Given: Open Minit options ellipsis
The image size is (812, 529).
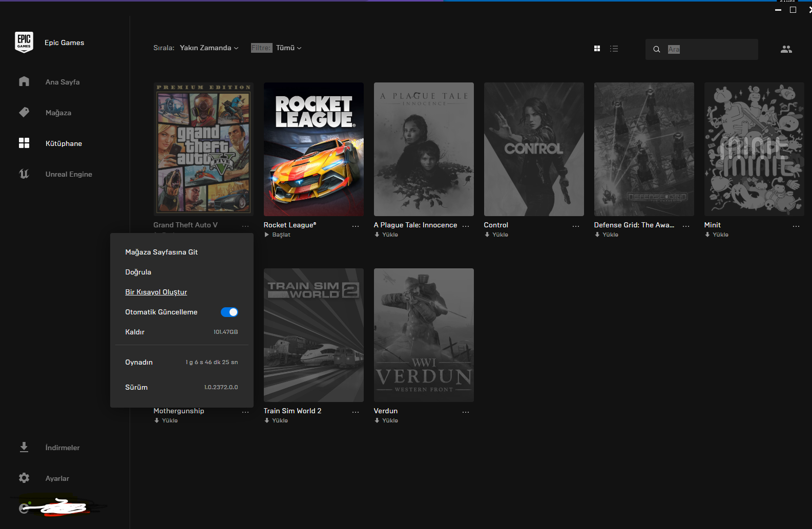Looking at the screenshot, I should [796, 226].
